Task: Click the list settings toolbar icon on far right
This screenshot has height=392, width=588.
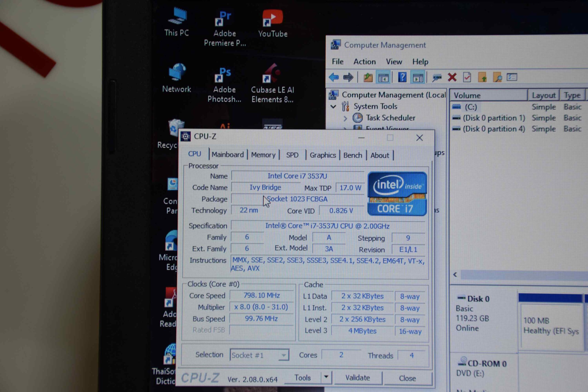Action: [x=512, y=77]
